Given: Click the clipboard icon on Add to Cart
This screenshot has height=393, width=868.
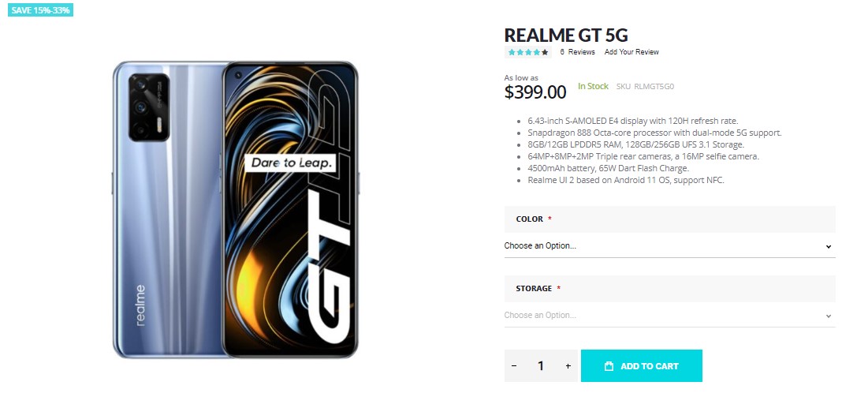Looking at the screenshot, I should pyautogui.click(x=609, y=366).
